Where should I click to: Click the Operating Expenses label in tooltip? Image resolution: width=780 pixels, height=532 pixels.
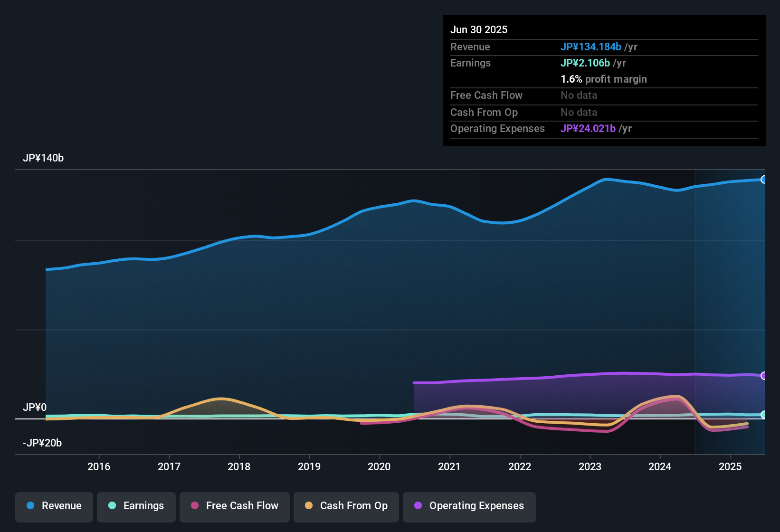497,128
